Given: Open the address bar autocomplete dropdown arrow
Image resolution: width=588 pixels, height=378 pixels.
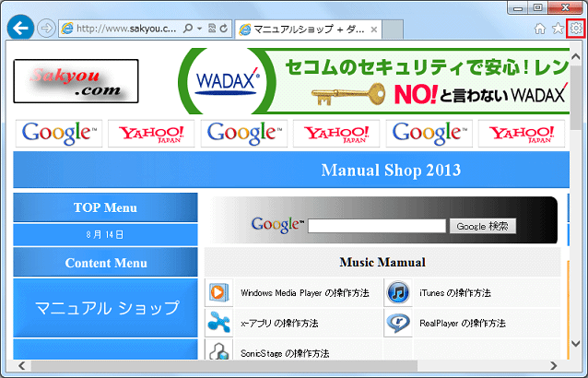Looking at the screenshot, I should pyautogui.click(x=199, y=29).
